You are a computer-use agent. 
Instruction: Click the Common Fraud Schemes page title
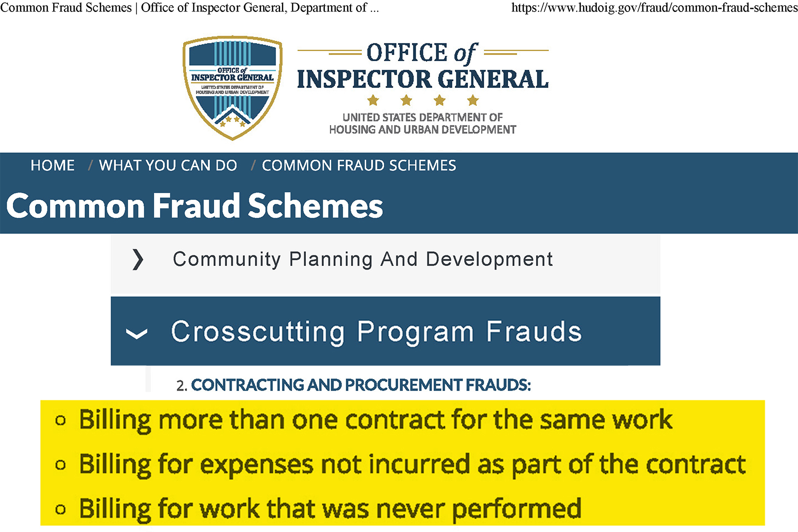coord(195,206)
